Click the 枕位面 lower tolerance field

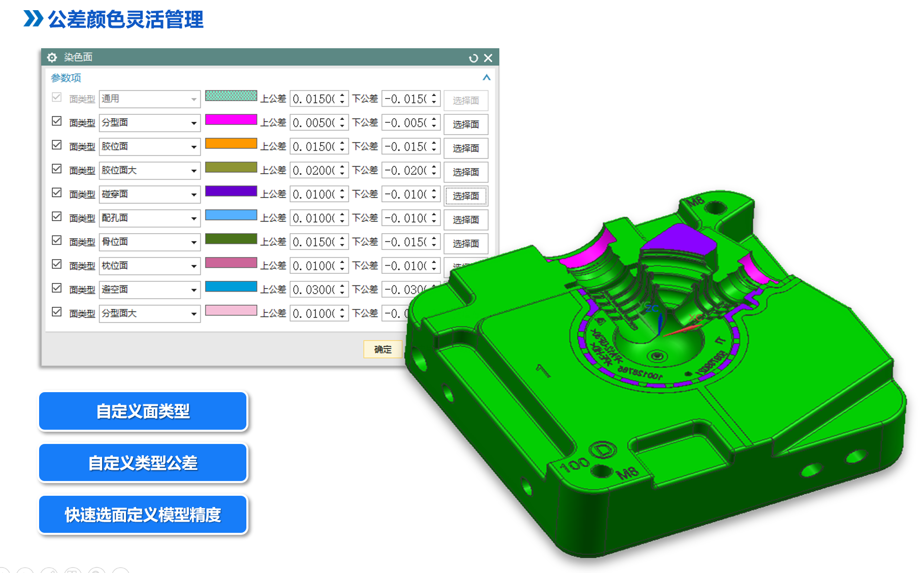coord(405,266)
